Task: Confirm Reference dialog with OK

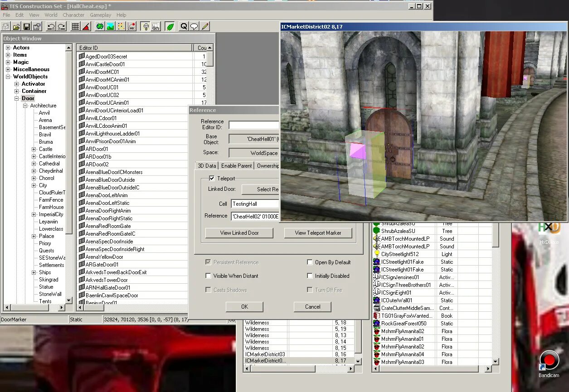Action: click(244, 307)
